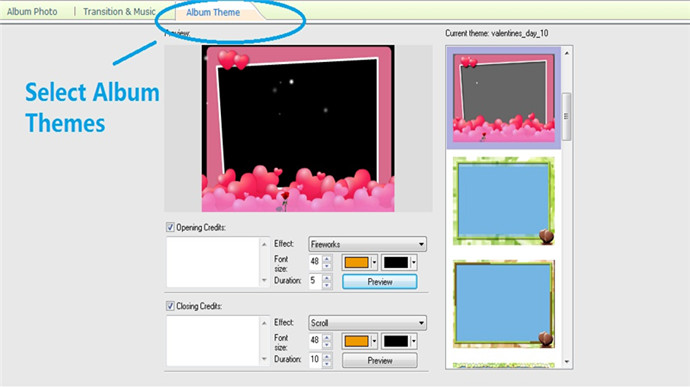Uncheck the Opening Credits checkbox
Screen dimensions: 690x387
pyautogui.click(x=170, y=227)
